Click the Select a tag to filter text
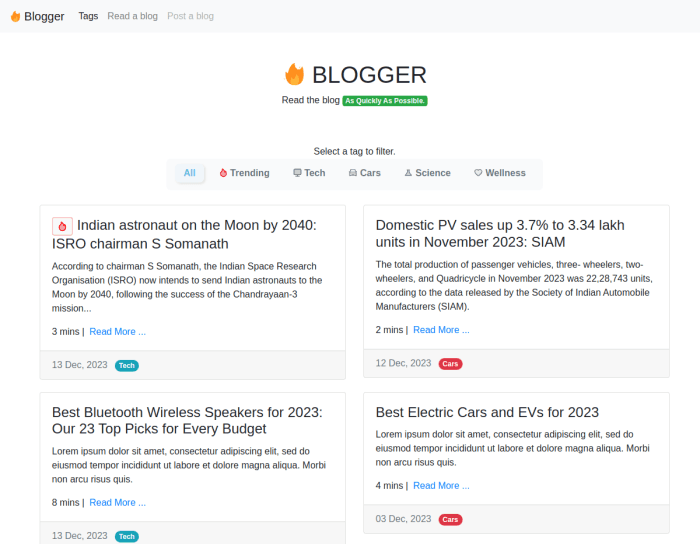Viewport: 700px width, 544px height. click(354, 151)
